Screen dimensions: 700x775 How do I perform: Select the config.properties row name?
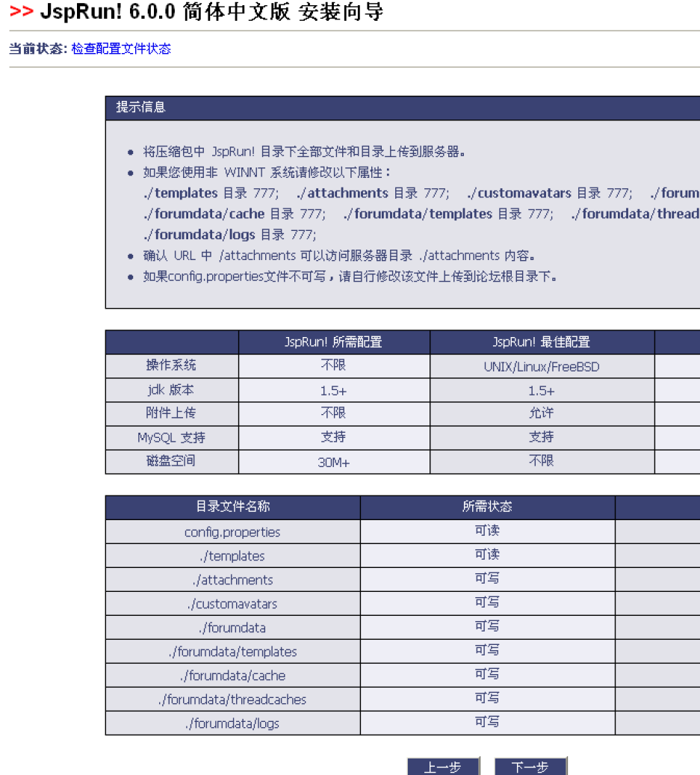232,532
